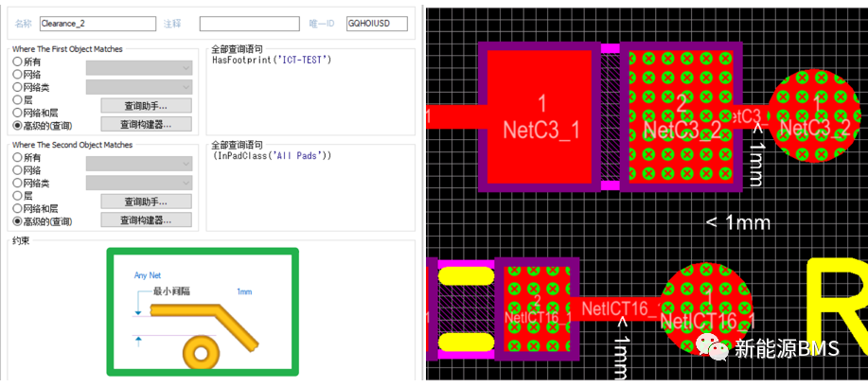Open second dropdown in Second Object Matches
This screenshot has width=868, height=387.
pos(139,183)
